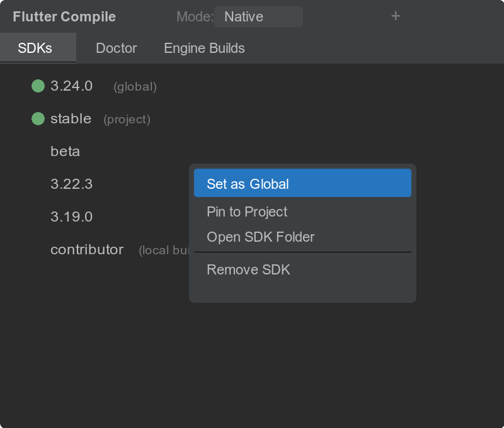Image resolution: width=504 pixels, height=428 pixels.
Task: Switch to the Doctor tab
Action: click(116, 48)
